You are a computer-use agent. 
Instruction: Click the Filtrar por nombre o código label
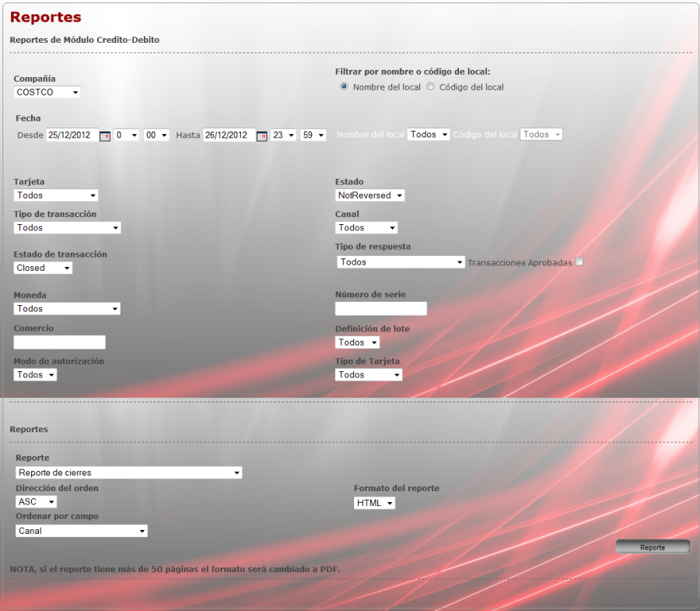[x=412, y=72]
